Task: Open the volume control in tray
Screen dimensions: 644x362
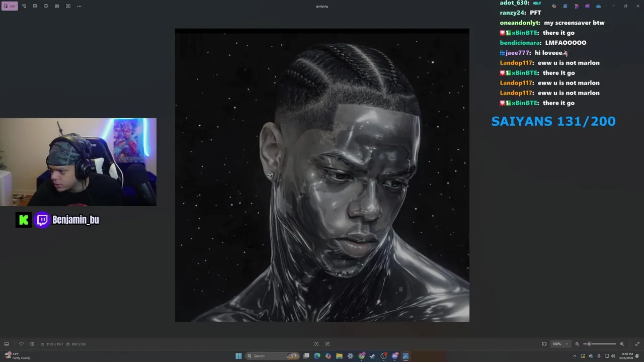Action: (x=613, y=356)
